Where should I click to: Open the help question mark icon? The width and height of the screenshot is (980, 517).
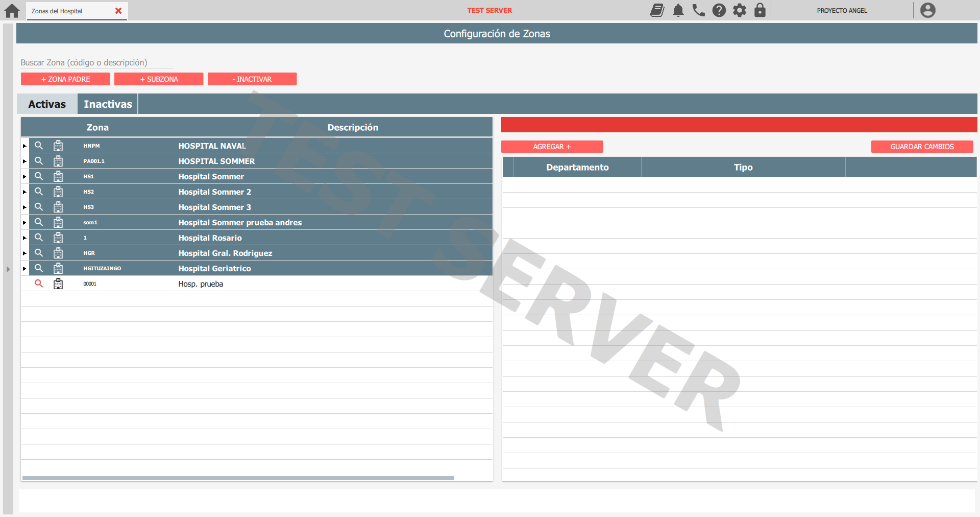click(x=719, y=10)
